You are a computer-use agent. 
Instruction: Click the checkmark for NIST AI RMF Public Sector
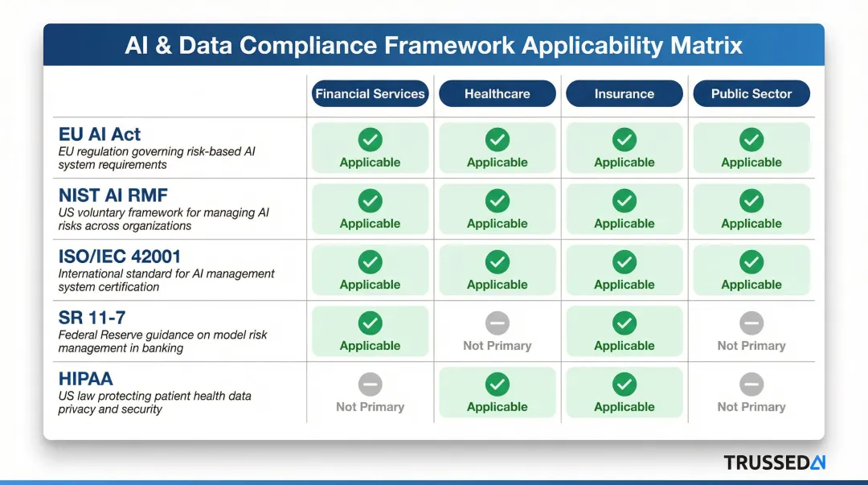751,199
